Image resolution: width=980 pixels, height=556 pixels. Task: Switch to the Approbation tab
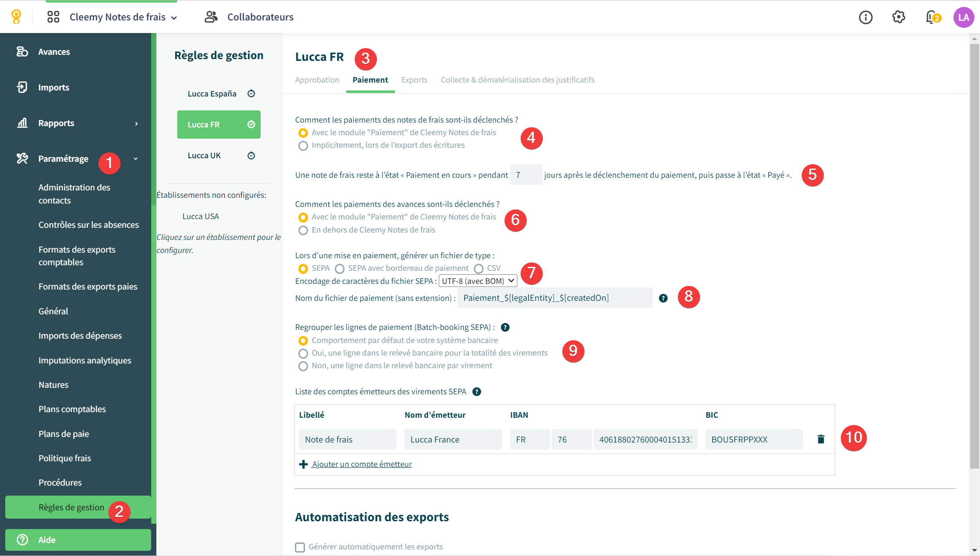click(317, 80)
